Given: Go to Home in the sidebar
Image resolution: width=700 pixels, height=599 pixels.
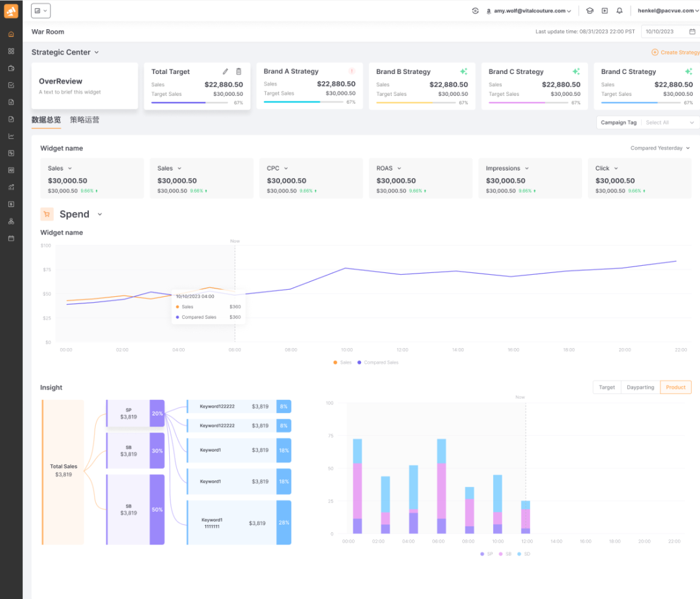Looking at the screenshot, I should [x=11, y=34].
